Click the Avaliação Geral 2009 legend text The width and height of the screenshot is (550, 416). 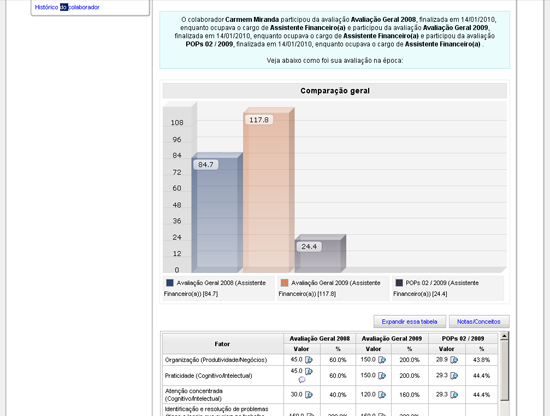click(329, 288)
